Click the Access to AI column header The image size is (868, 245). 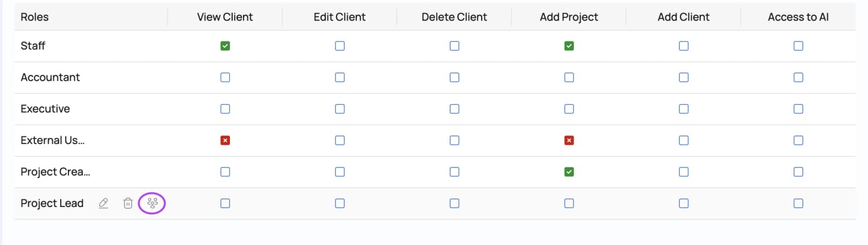coord(798,17)
